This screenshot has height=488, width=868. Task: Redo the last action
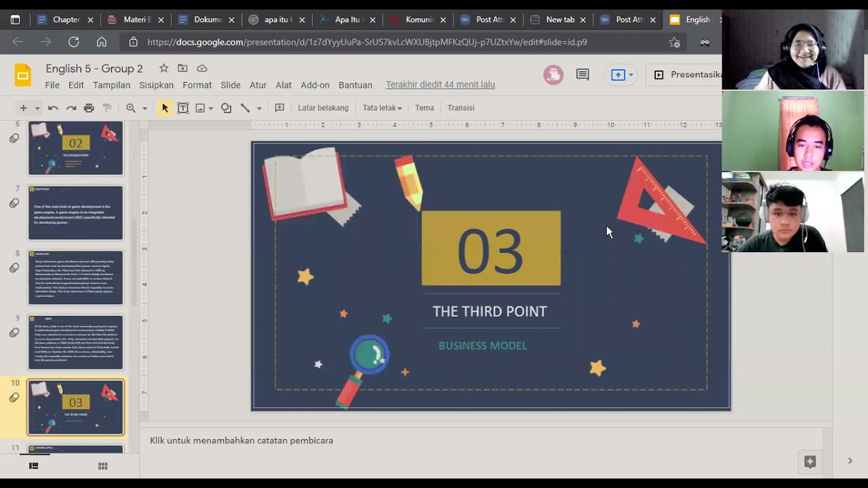click(71, 108)
